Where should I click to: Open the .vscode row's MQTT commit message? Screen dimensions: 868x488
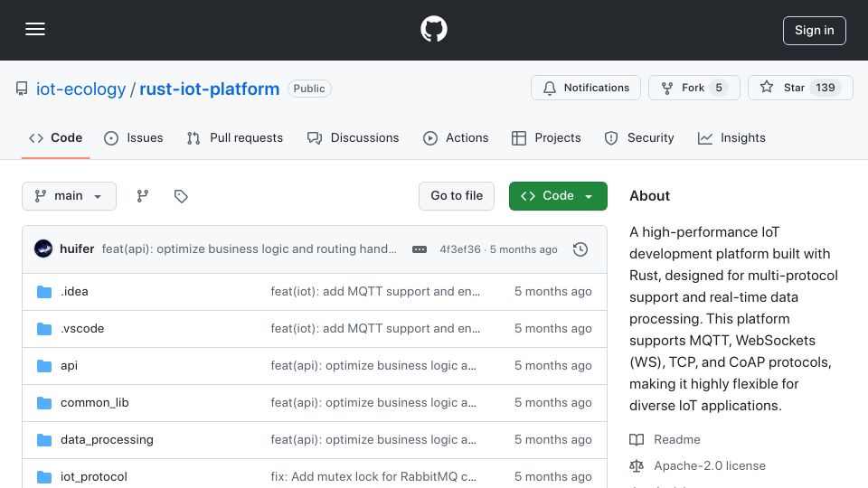(375, 329)
